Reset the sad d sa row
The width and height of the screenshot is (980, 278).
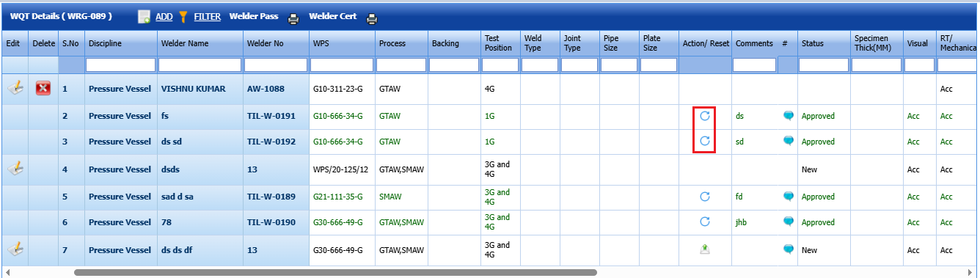coord(705,197)
